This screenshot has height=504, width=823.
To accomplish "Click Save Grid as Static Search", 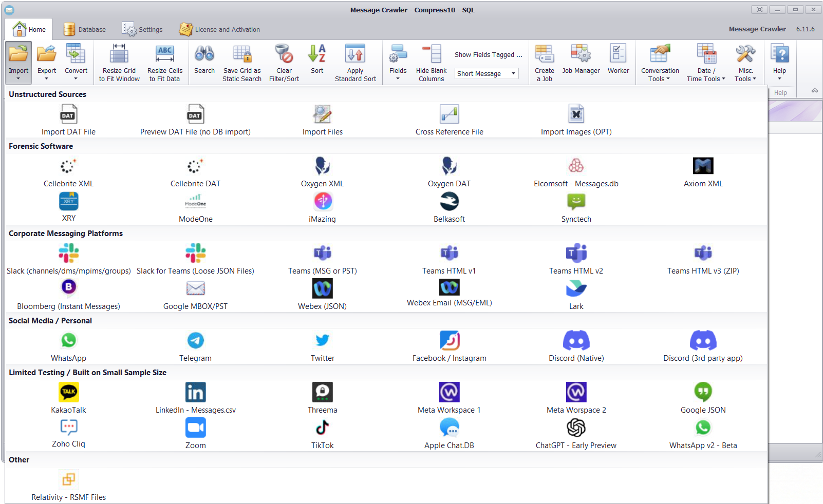I will (x=242, y=63).
